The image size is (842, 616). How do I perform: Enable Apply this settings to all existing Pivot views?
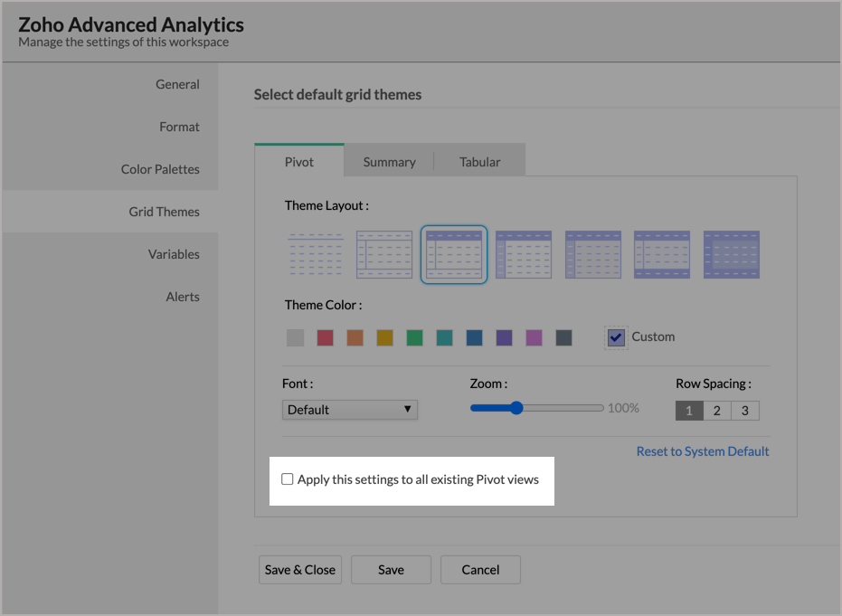[x=288, y=479]
